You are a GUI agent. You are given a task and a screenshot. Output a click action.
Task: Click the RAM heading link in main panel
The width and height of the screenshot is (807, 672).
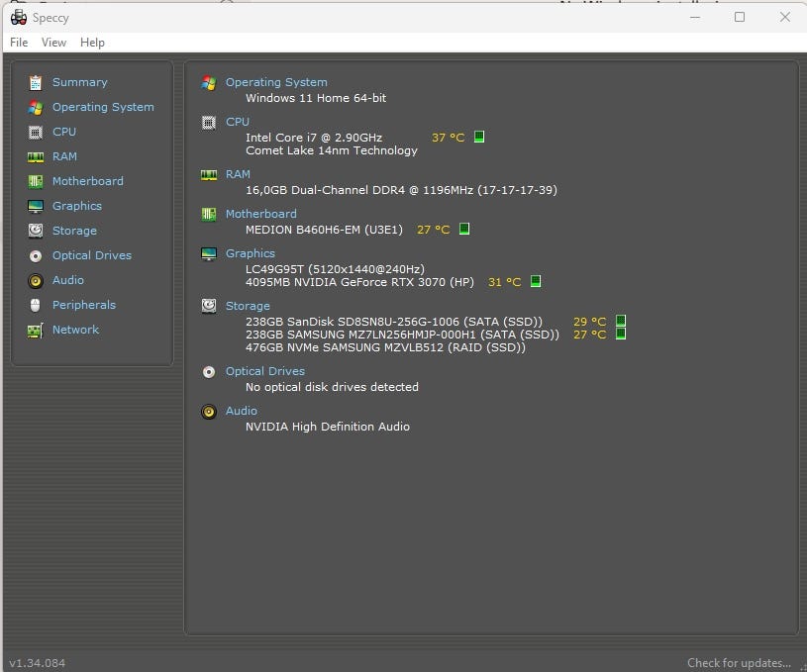238,174
